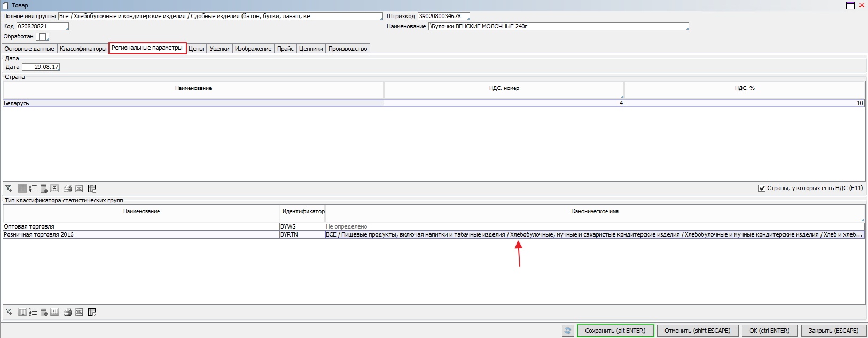Click the sum icon in the Страна toolbar
The width and height of the screenshot is (868, 338).
[x=54, y=188]
